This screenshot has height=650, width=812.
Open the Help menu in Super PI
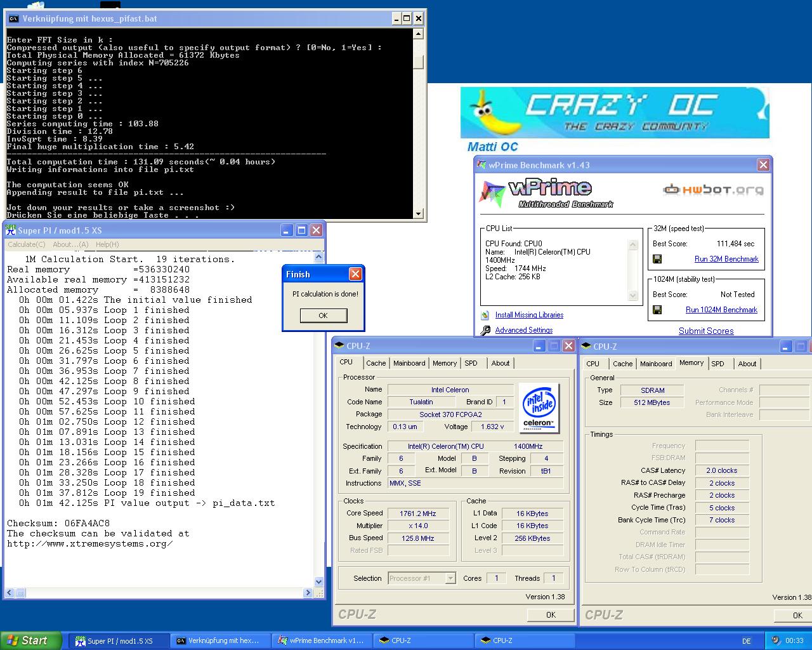click(x=107, y=244)
